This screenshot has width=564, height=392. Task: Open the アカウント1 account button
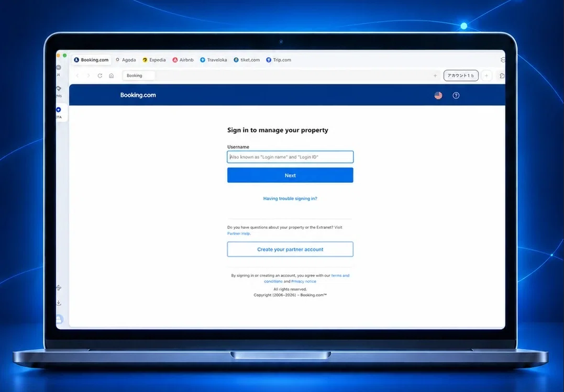point(461,75)
